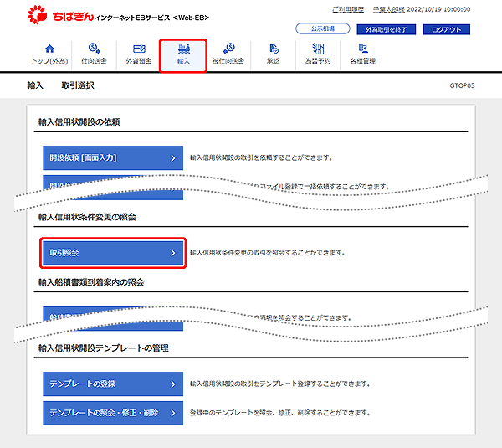Go to 承認 menu label
This screenshot has height=448, width=502.
click(x=274, y=61)
